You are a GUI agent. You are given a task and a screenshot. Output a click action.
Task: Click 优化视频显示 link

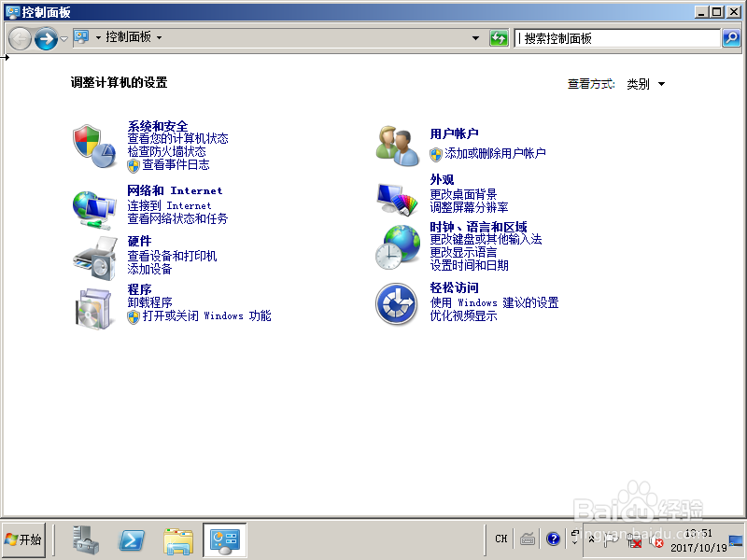(463, 315)
